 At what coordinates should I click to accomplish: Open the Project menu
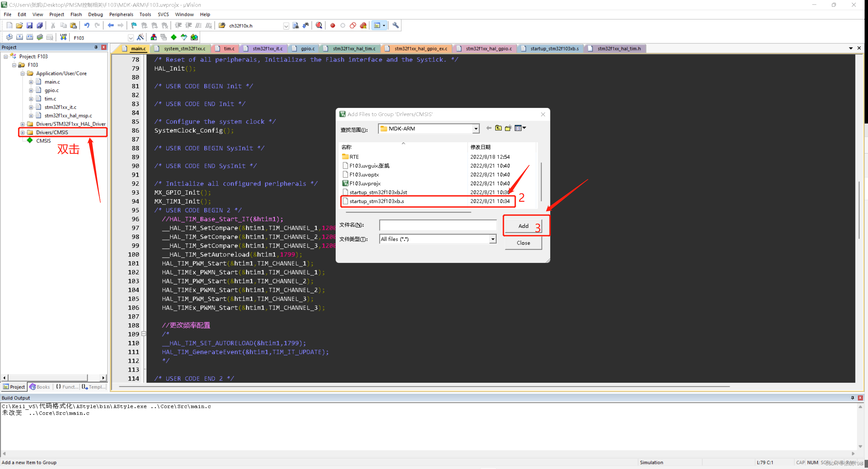point(56,15)
